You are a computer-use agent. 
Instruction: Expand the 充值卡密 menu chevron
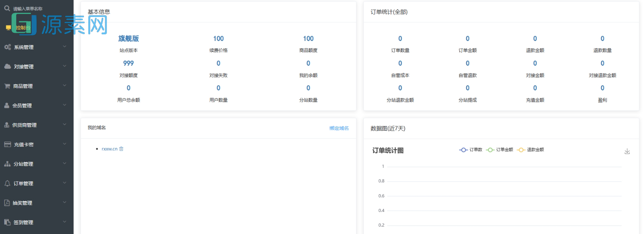coord(65,144)
